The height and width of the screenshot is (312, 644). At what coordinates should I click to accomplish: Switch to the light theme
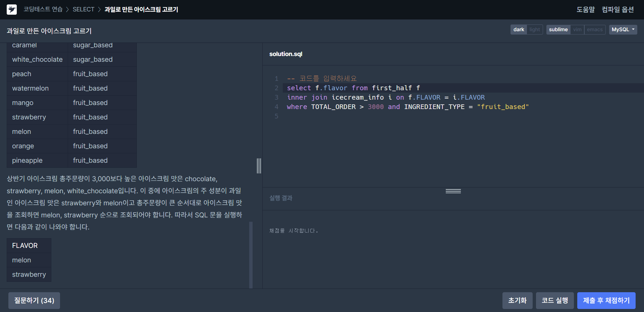pyautogui.click(x=535, y=30)
